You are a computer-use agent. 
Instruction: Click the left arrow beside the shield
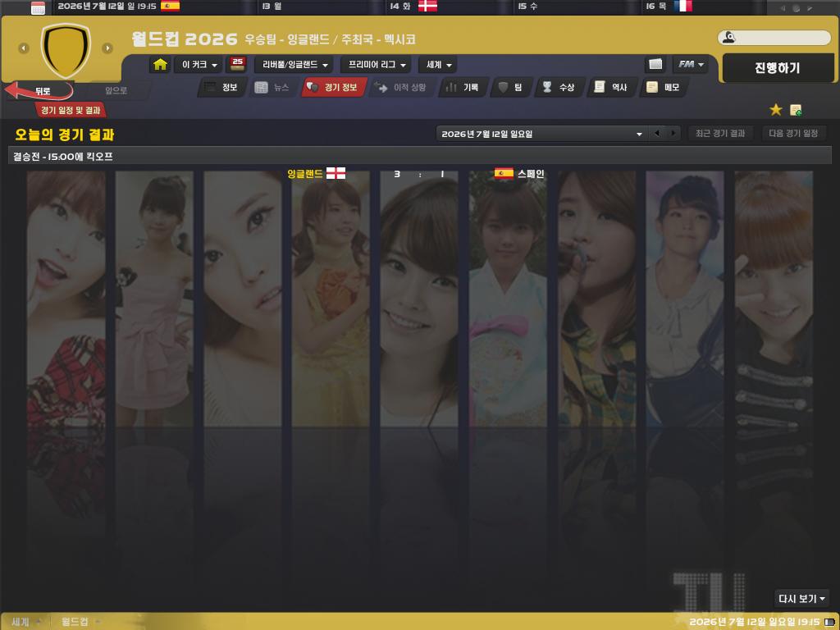(24, 48)
